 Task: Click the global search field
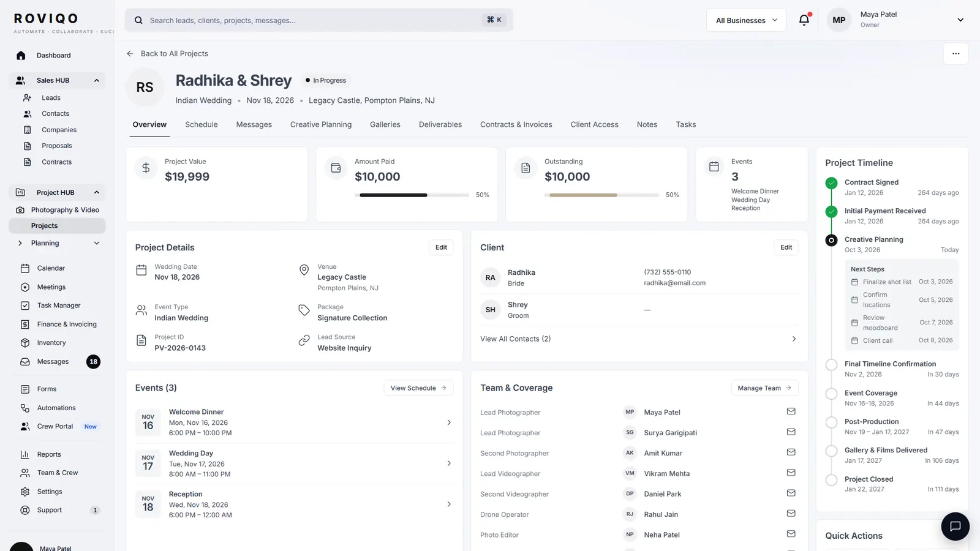pos(318,20)
